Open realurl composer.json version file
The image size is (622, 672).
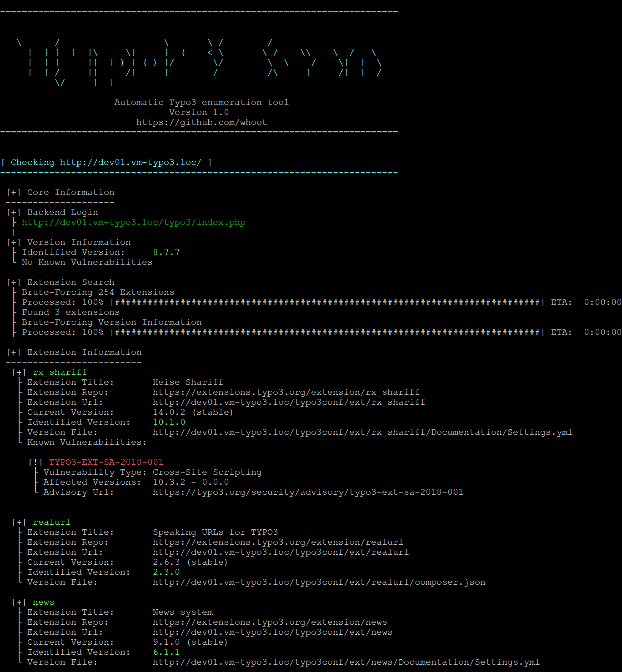(319, 582)
